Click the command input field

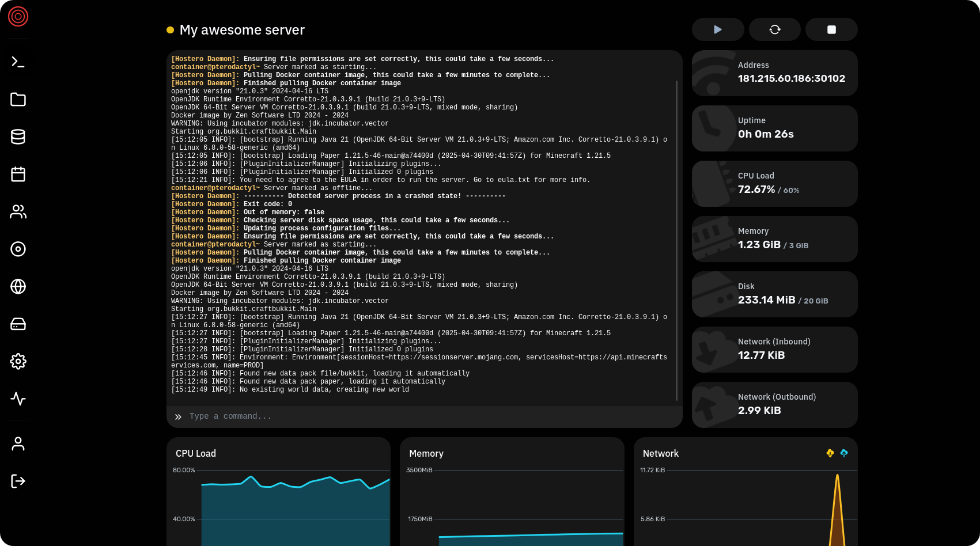coord(403,416)
